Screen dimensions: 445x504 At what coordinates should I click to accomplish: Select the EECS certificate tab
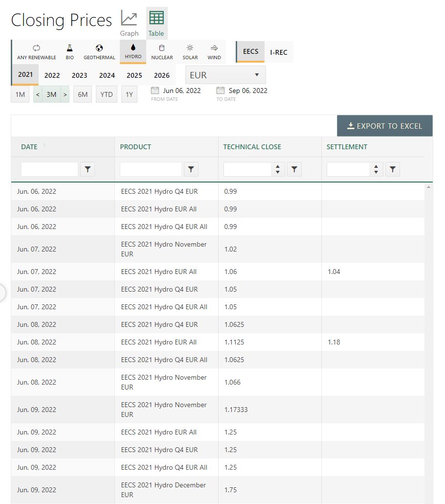(x=250, y=51)
